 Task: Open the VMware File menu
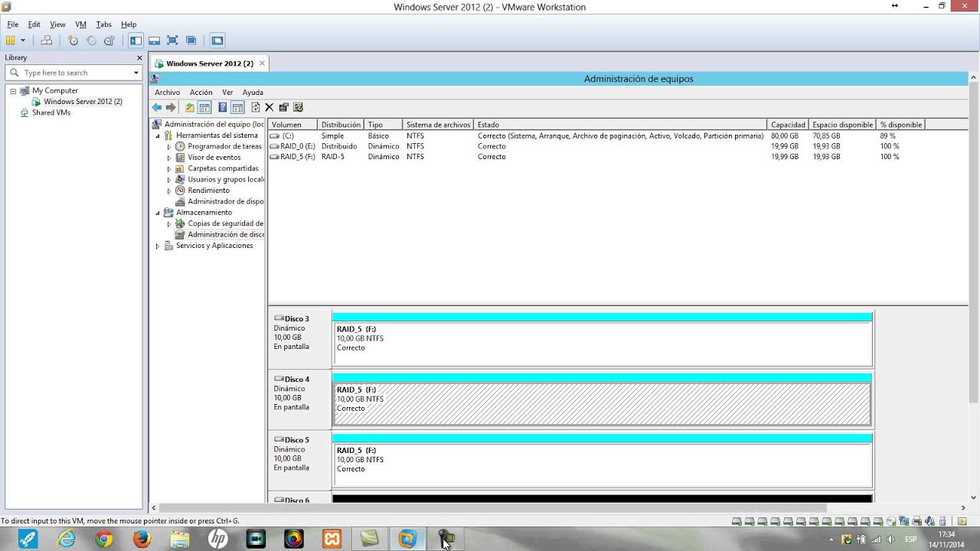[x=13, y=24]
